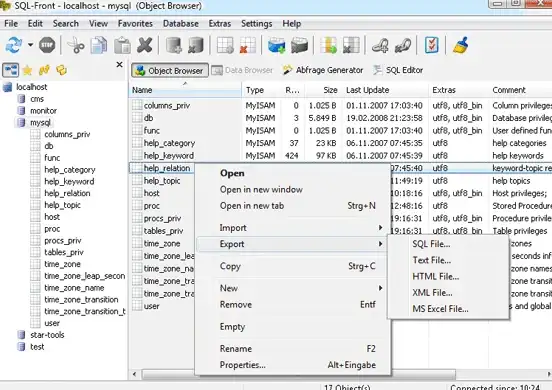Select the localhost tree node

[x=31, y=87]
